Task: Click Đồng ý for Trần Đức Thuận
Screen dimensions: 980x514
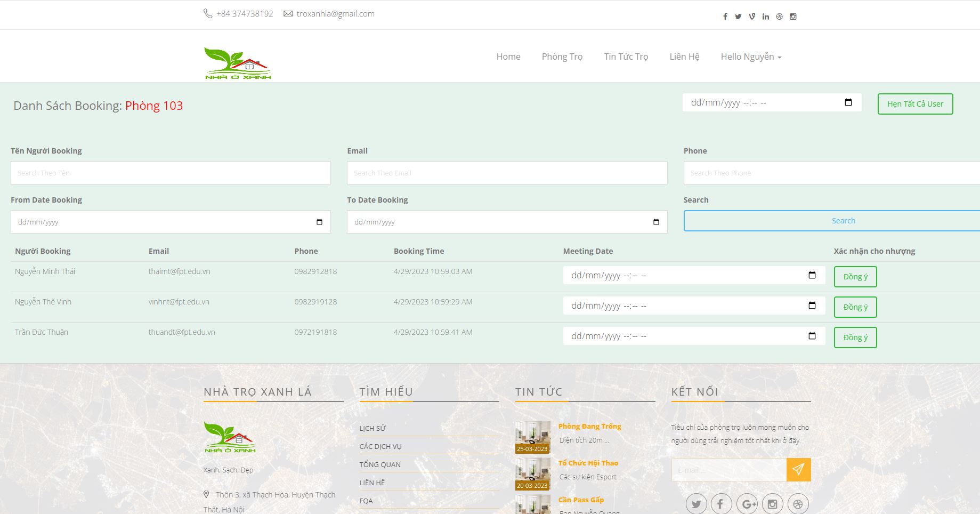Action: [x=855, y=337]
